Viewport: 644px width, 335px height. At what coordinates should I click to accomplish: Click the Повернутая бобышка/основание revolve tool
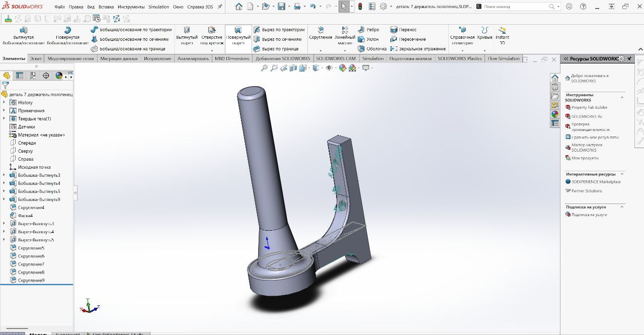(x=67, y=34)
